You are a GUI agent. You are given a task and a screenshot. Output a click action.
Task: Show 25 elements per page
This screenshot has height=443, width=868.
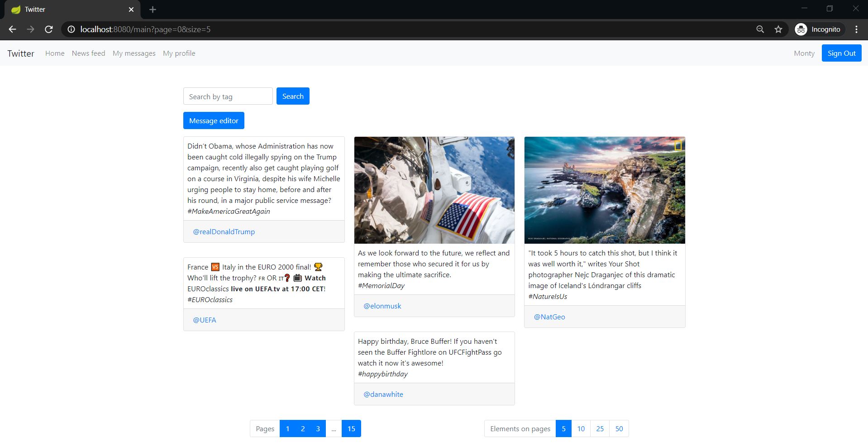pos(600,428)
